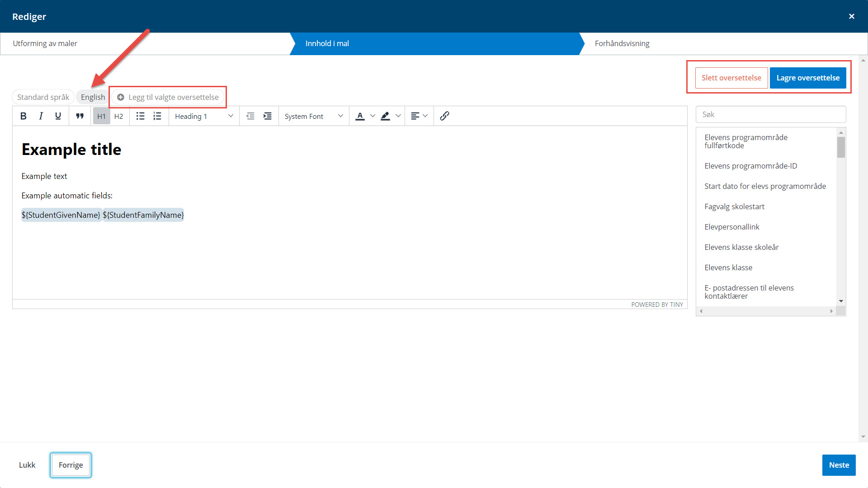
Task: Select the English language chip
Action: click(93, 97)
